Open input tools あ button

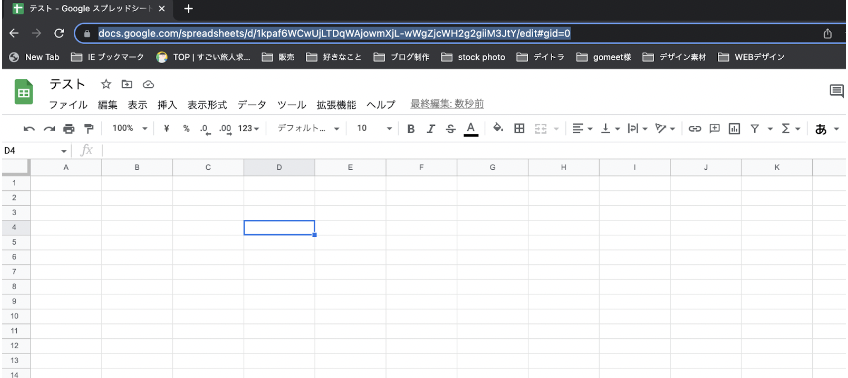pyautogui.click(x=821, y=129)
